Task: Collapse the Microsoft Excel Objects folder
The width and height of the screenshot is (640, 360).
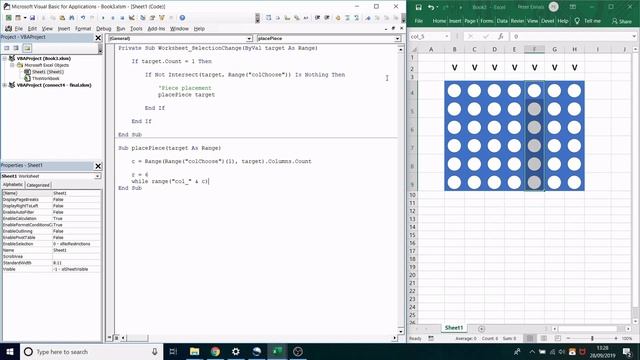Action: click(x=12, y=65)
